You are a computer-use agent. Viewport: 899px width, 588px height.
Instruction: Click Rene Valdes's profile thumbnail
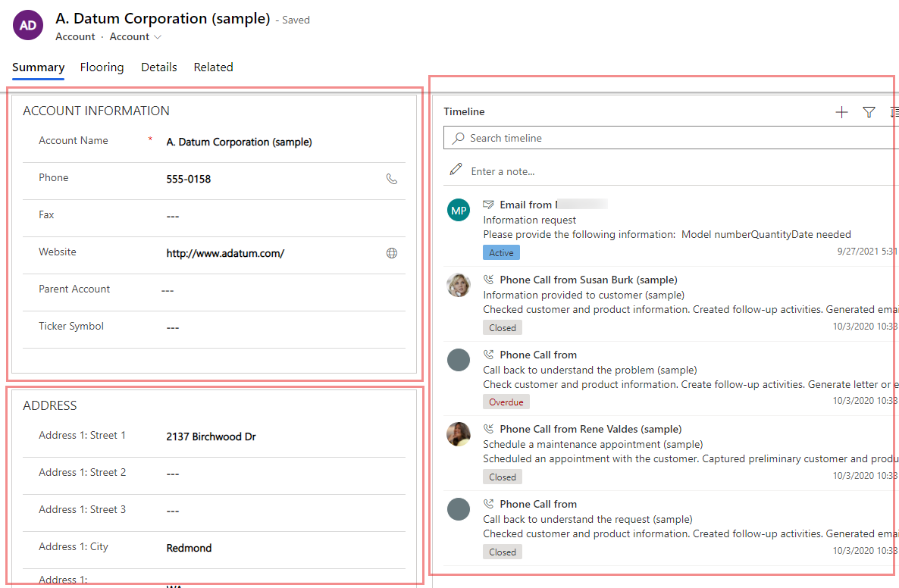point(458,435)
